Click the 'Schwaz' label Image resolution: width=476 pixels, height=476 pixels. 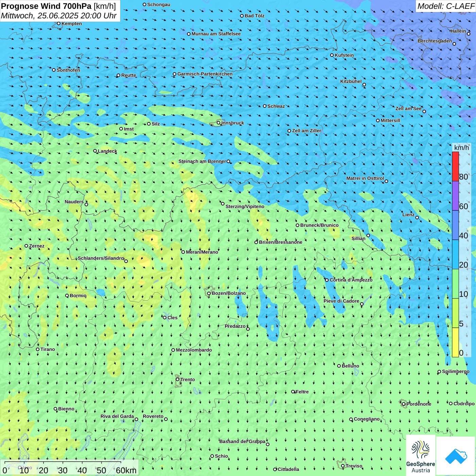coord(276,106)
